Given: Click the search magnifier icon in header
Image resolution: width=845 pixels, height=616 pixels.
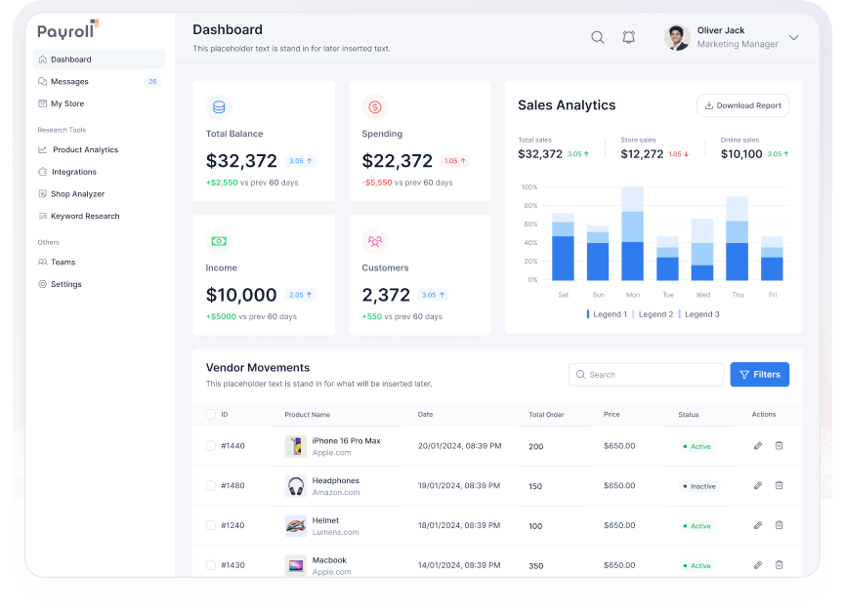Looking at the screenshot, I should [x=598, y=37].
